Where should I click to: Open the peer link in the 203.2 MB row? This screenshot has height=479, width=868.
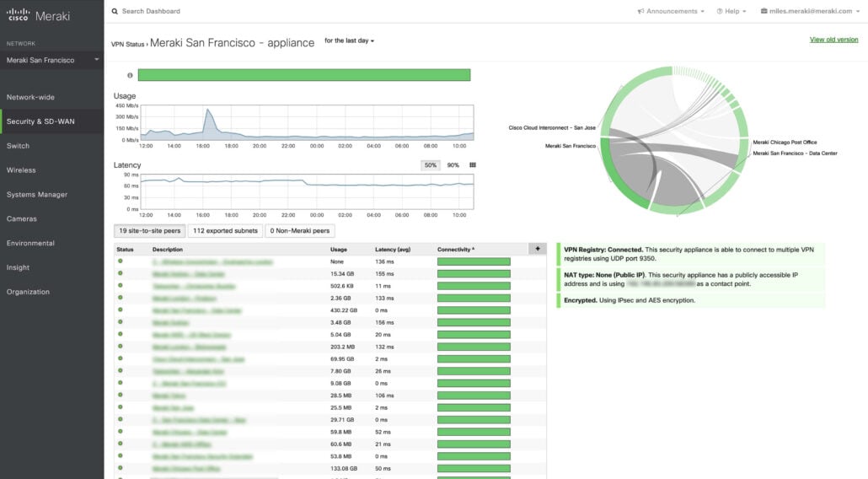[190, 347]
